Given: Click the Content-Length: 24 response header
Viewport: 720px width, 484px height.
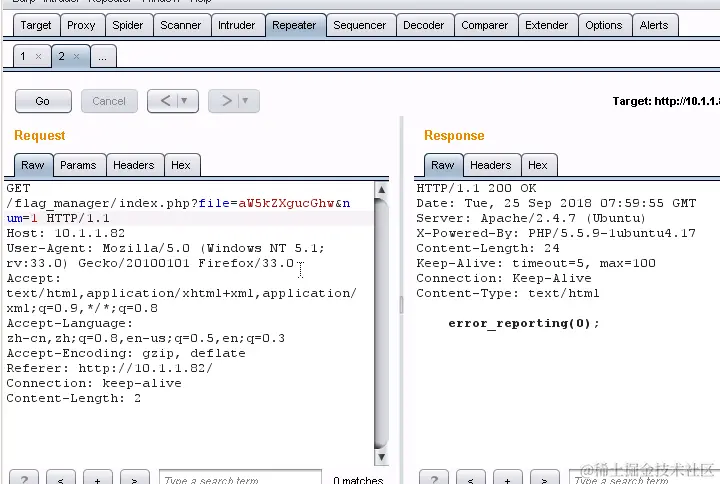Looking at the screenshot, I should tap(488, 248).
